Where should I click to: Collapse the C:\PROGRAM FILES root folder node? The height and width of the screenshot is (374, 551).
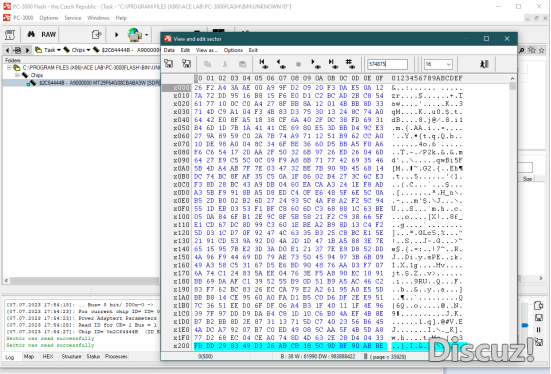[9, 67]
